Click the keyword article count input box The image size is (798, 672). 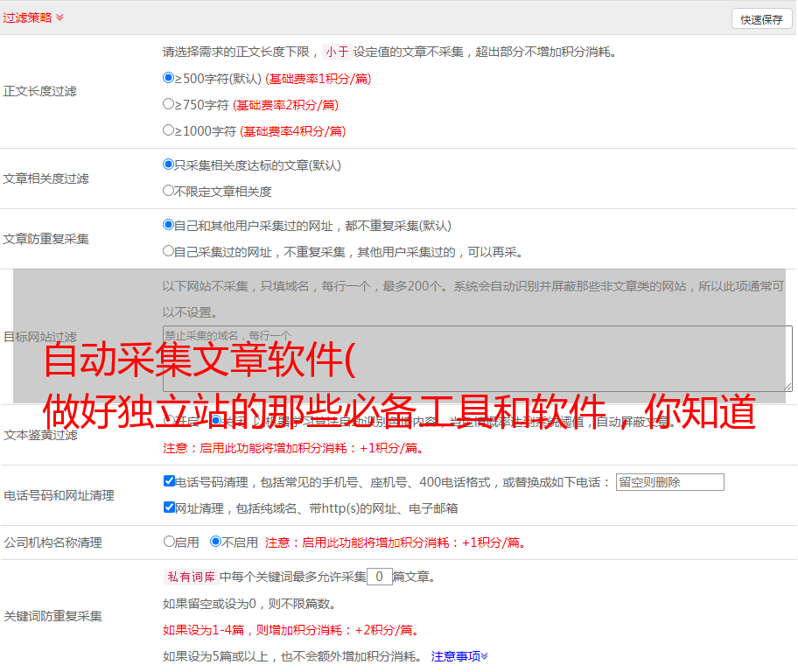click(379, 577)
